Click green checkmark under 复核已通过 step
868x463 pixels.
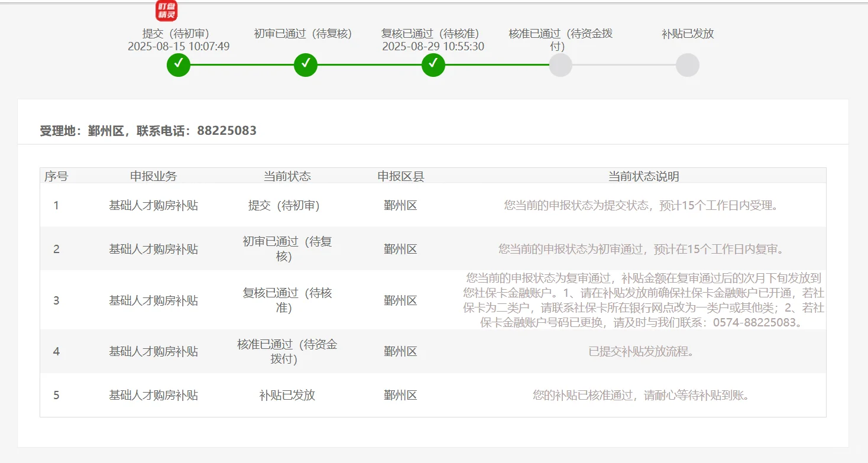(433, 64)
